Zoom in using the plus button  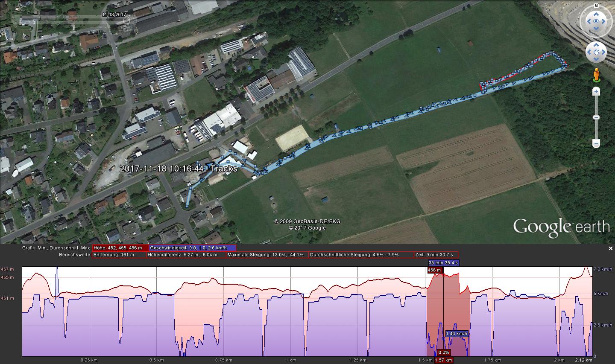pos(596,91)
